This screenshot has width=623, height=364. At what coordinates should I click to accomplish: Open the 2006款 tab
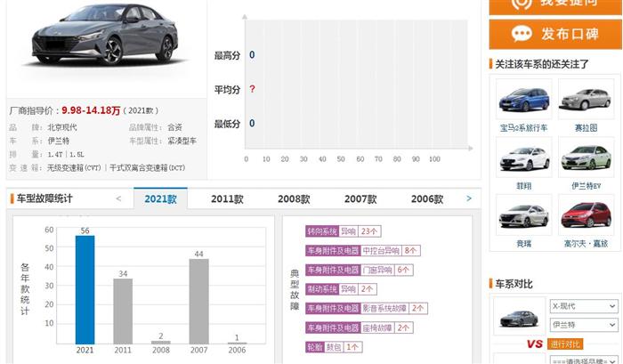pyautogui.click(x=427, y=199)
